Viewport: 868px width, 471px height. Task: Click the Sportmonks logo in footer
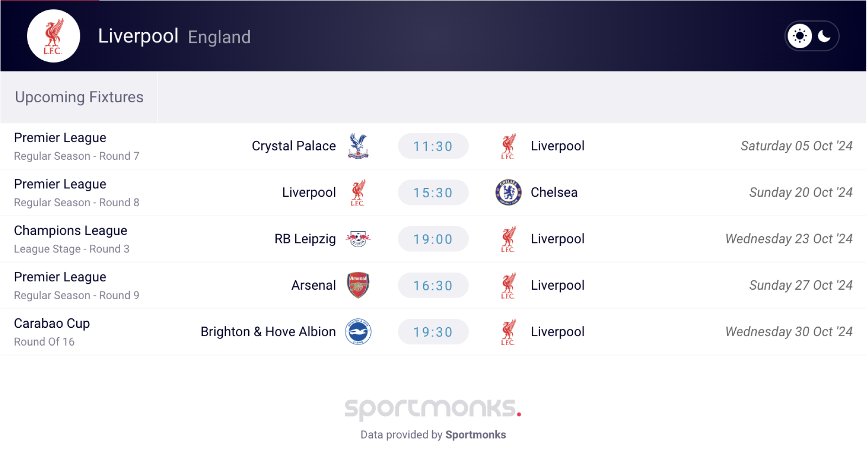(x=433, y=409)
